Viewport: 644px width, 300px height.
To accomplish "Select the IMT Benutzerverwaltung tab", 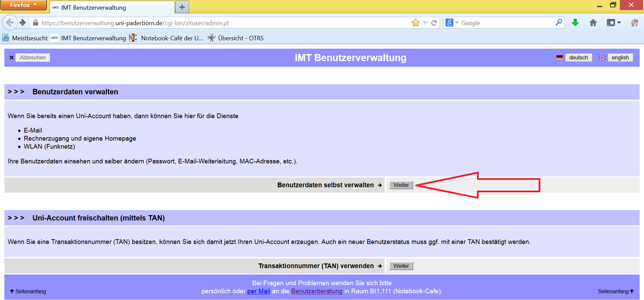I will pyautogui.click(x=112, y=7).
